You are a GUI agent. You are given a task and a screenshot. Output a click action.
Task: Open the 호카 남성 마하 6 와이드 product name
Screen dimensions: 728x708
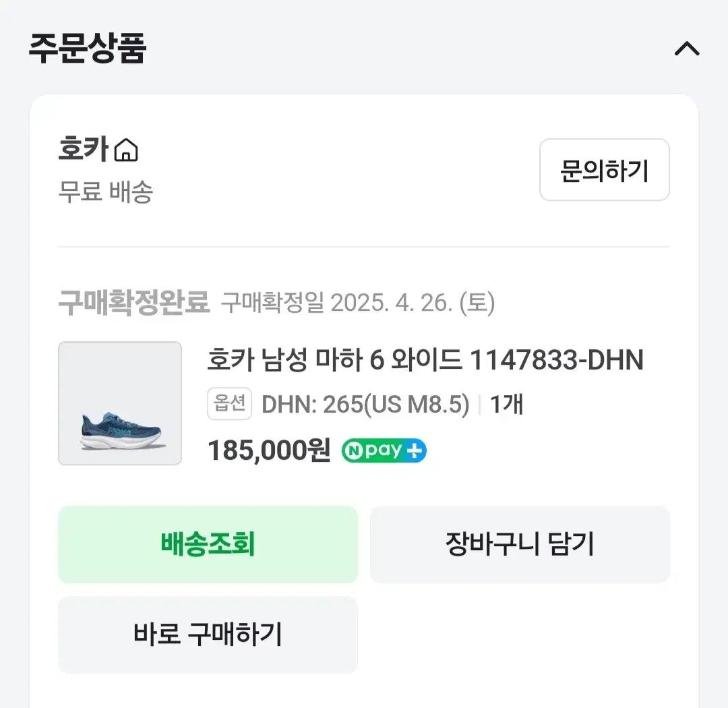click(x=334, y=361)
